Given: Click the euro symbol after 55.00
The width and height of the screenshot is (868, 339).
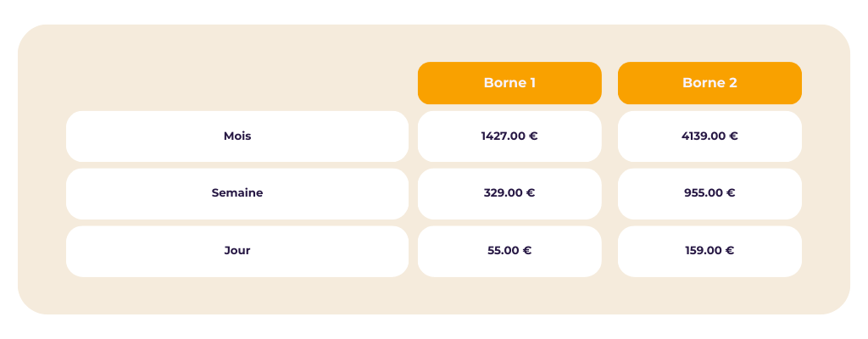Looking at the screenshot, I should [x=527, y=251].
